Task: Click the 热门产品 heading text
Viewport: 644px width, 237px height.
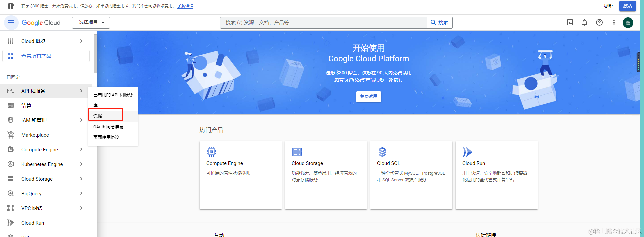Action: point(211,130)
